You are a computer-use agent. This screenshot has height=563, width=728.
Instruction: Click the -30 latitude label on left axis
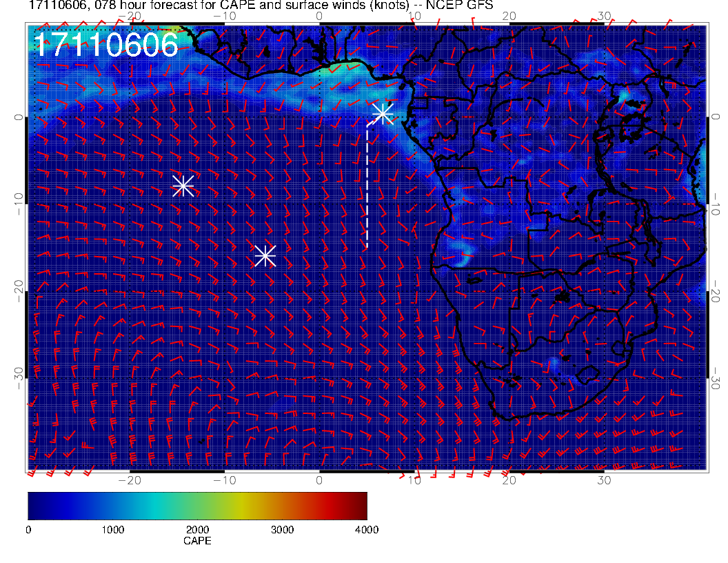click(18, 379)
